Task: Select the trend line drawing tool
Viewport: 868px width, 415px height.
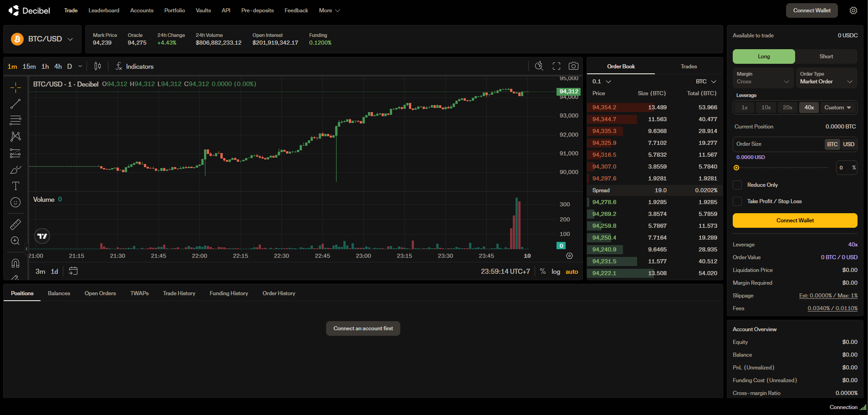Action: point(15,104)
